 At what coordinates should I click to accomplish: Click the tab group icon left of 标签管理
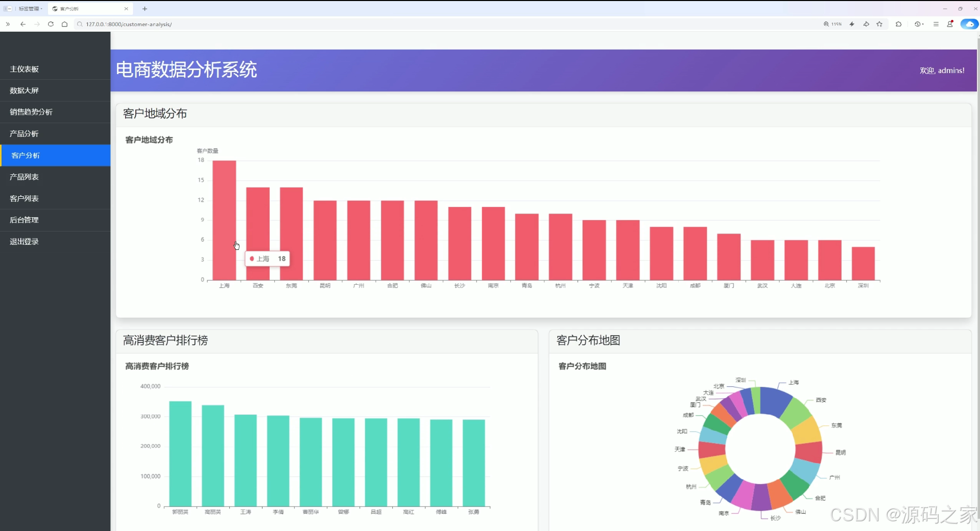(8, 9)
